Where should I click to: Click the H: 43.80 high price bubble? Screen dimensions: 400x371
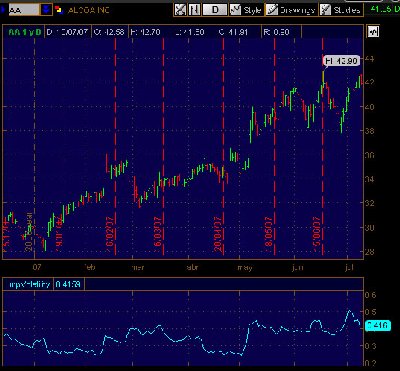341,61
